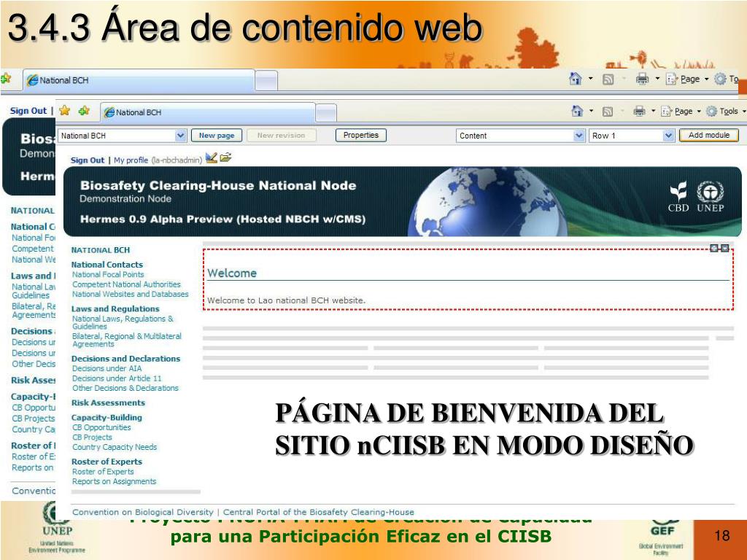
Task: Click Sign Out link in front window
Action: [x=88, y=160]
